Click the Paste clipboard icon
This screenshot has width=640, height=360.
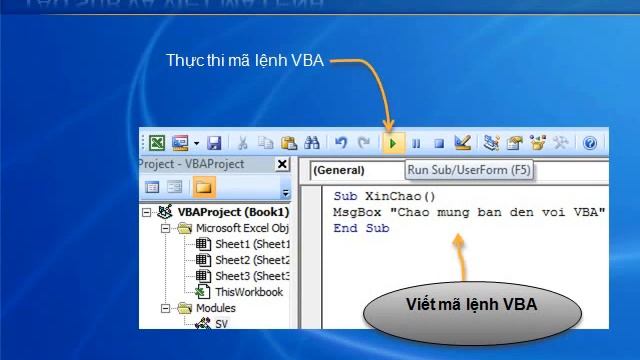click(289, 143)
